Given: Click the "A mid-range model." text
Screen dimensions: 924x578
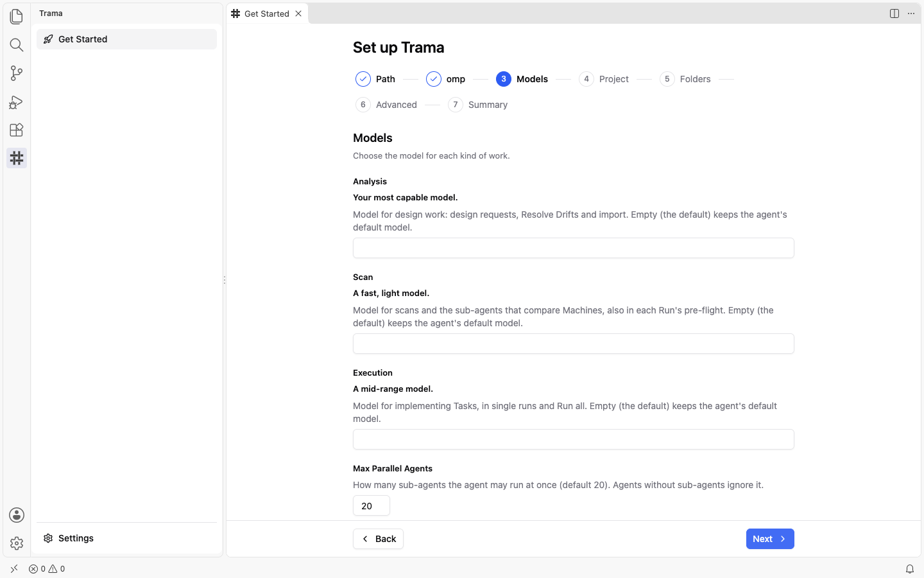Looking at the screenshot, I should 393,389.
